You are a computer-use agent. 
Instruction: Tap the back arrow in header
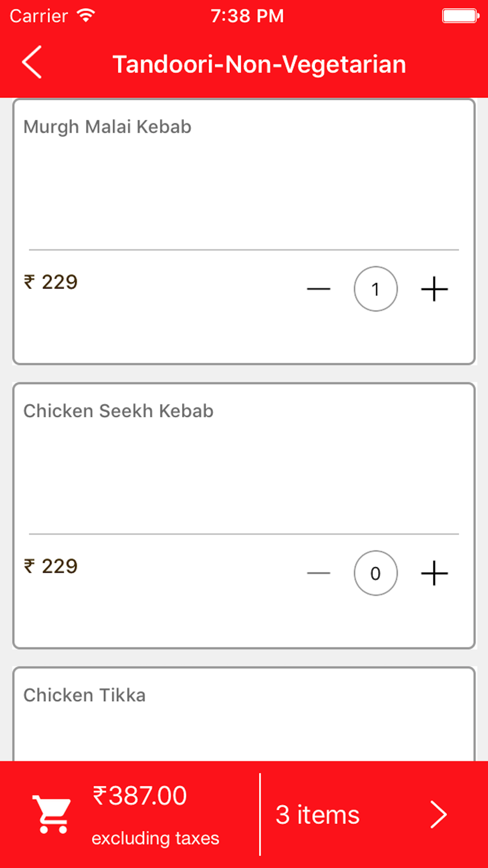point(32,62)
